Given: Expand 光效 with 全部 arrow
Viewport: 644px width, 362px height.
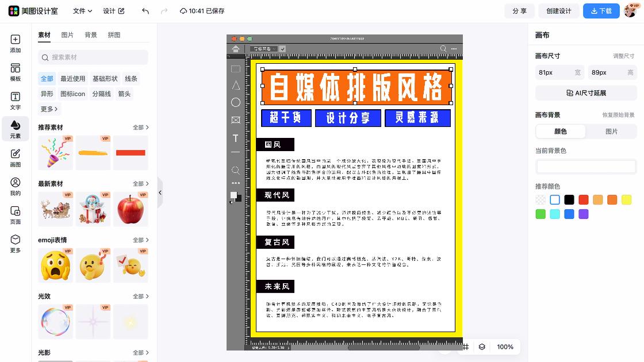Looking at the screenshot, I should pos(140,296).
